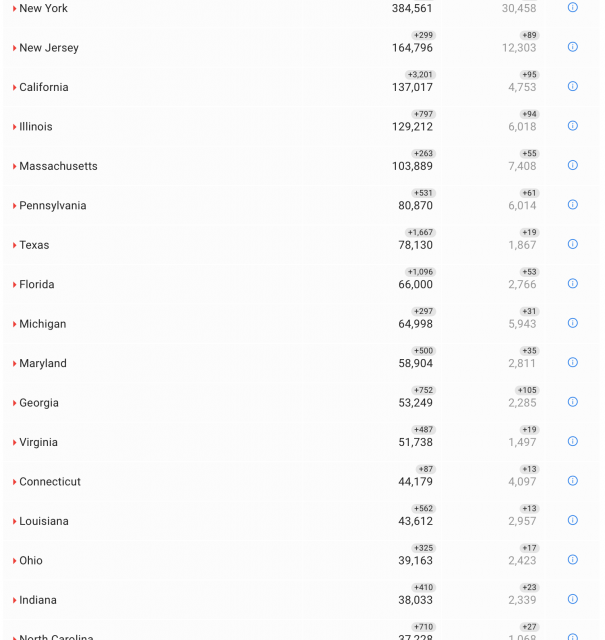The width and height of the screenshot is (605, 640).
Task: Click Georgia's +752 new cases badge
Action: (x=423, y=390)
